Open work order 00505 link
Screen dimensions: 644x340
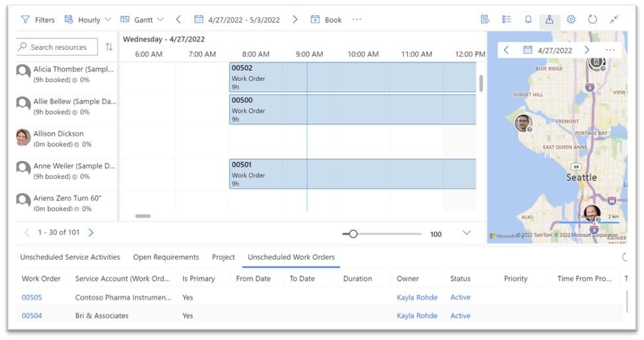coord(32,298)
